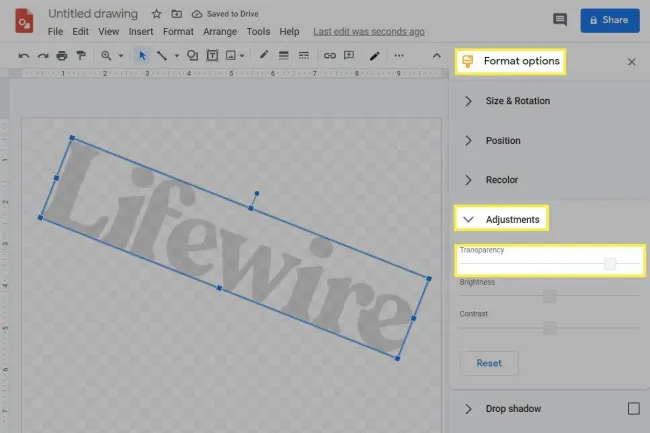
Task: Open the Insert menu
Action: tap(141, 32)
